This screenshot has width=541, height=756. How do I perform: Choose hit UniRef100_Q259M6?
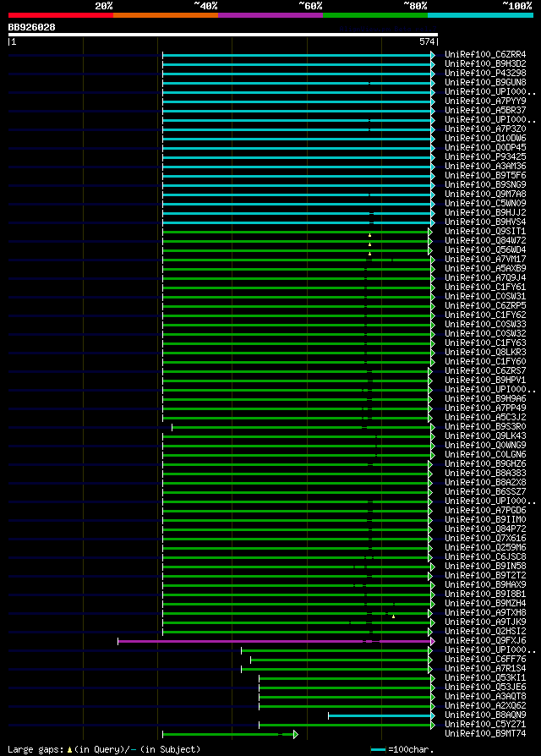485,548
